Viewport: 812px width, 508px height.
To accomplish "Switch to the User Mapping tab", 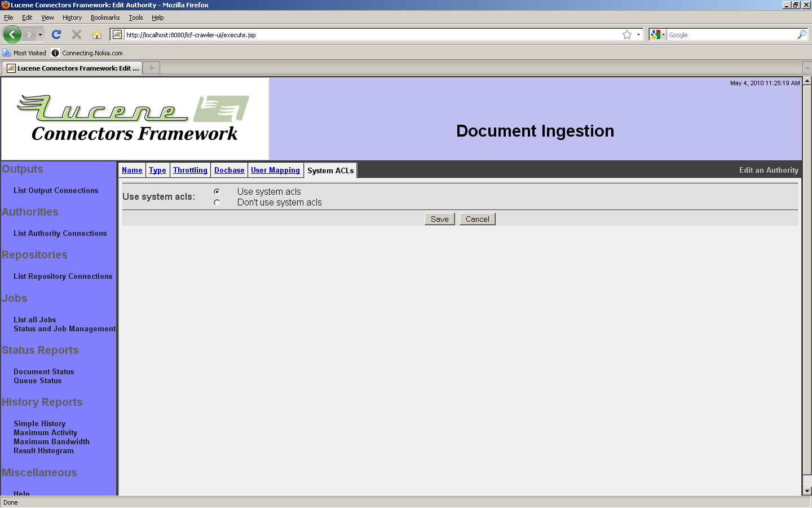I will coord(275,170).
